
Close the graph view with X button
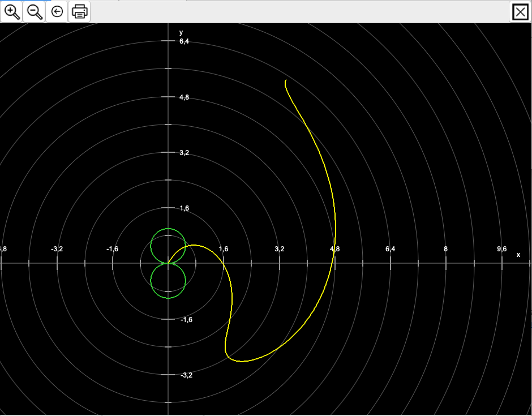(x=520, y=12)
